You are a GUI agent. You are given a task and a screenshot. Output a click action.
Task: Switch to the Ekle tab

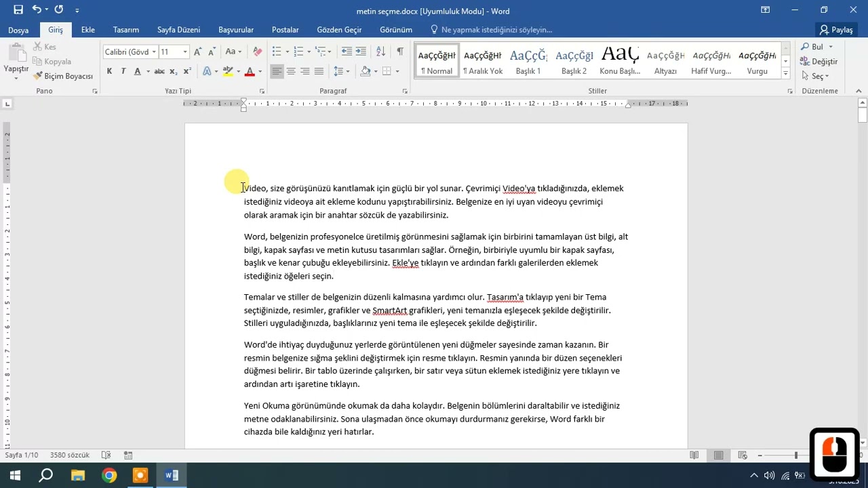[88, 30]
